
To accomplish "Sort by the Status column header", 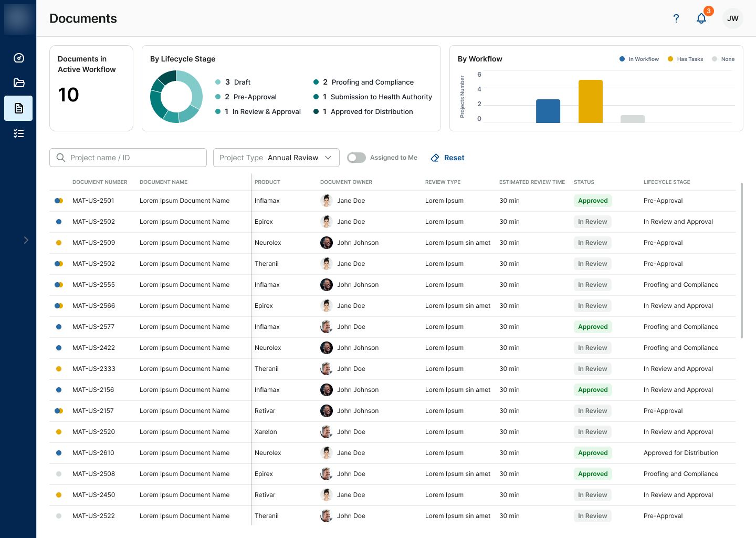I will (584, 182).
